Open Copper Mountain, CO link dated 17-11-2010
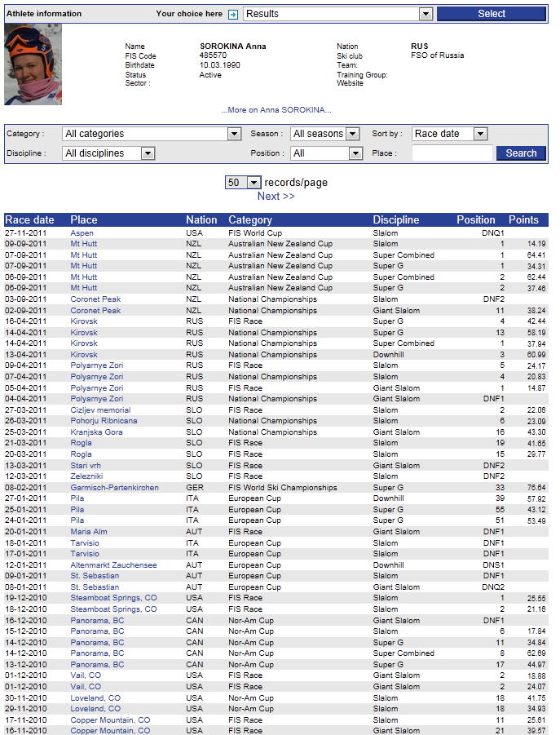The height and width of the screenshot is (735, 560). tap(111, 720)
